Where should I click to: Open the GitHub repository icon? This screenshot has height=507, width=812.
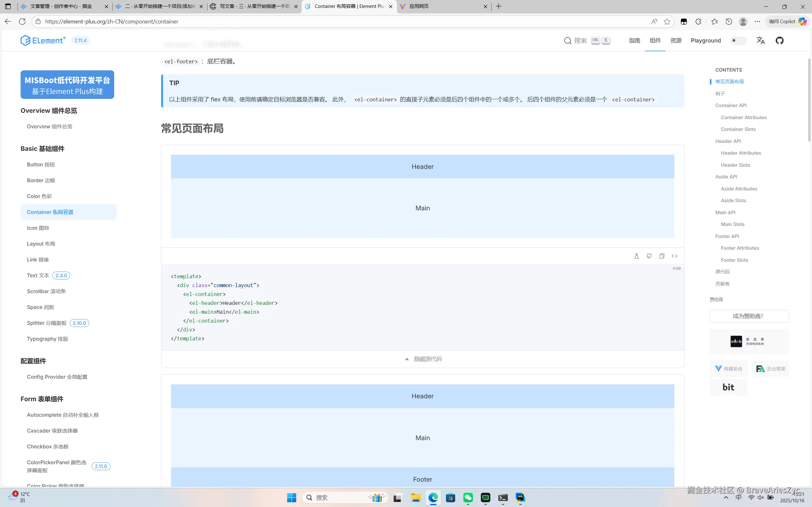coord(779,41)
